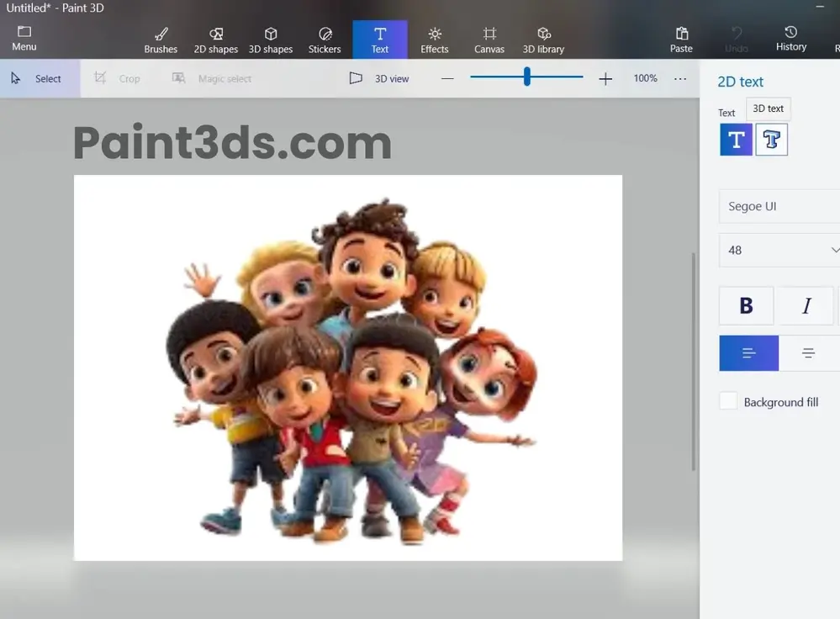Open the Canvas settings
The width and height of the screenshot is (840, 619).
click(489, 39)
